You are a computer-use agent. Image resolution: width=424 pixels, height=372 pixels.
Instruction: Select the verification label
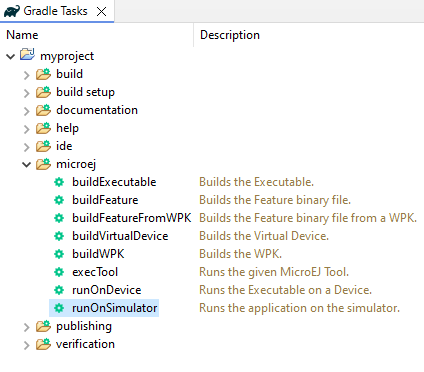(x=85, y=344)
